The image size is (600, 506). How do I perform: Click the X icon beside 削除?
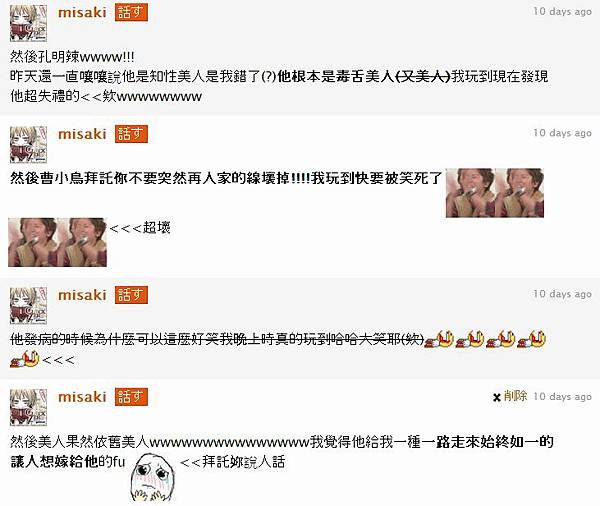pos(497,397)
